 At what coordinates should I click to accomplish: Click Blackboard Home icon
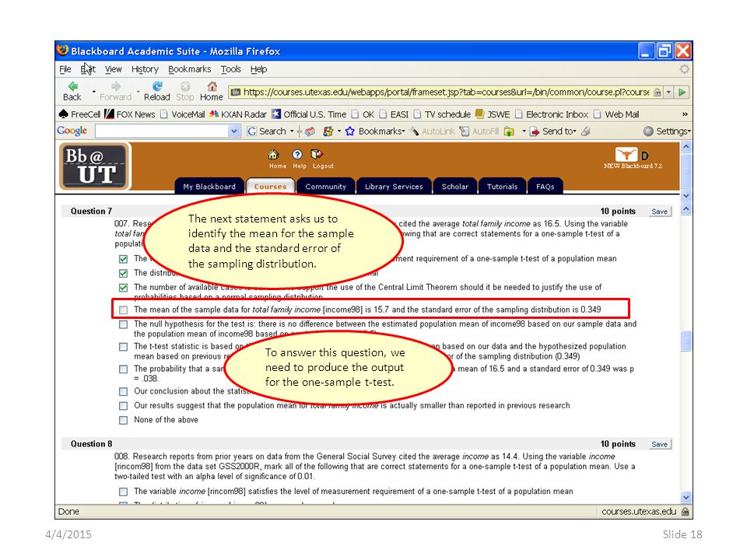pyautogui.click(x=273, y=155)
